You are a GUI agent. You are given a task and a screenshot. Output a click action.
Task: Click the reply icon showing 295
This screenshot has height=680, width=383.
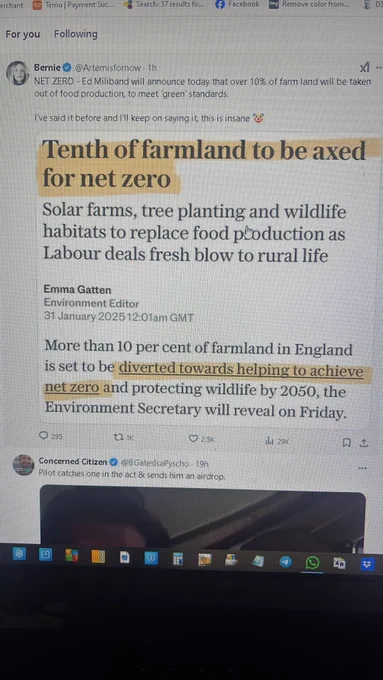tap(51, 436)
